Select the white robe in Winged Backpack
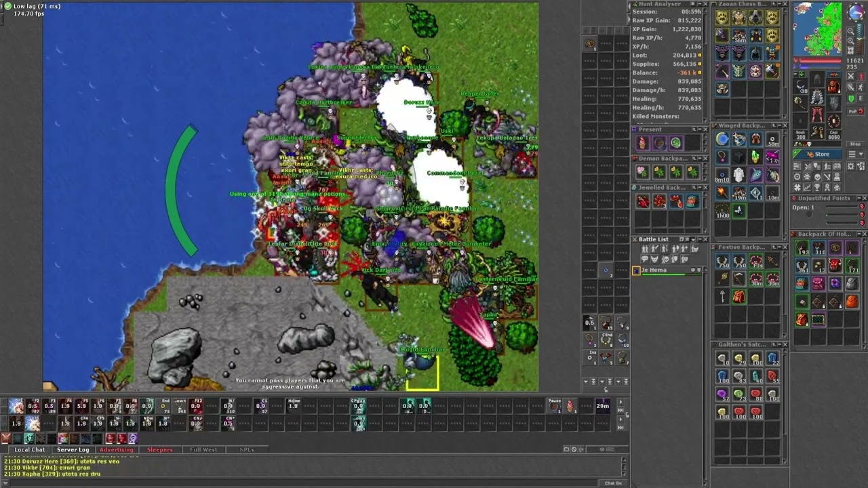Screen dimensions: 868x488 [x=739, y=175]
